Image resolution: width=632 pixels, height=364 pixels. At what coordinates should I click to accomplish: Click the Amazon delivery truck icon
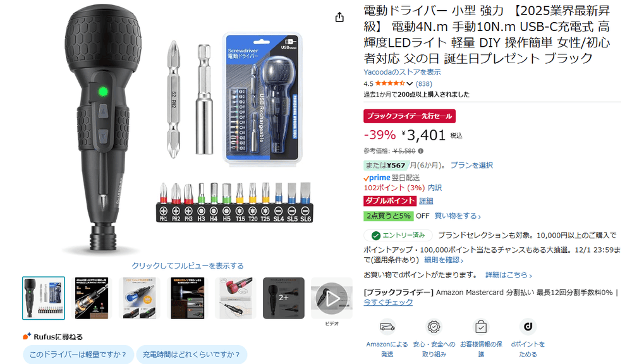387,327
